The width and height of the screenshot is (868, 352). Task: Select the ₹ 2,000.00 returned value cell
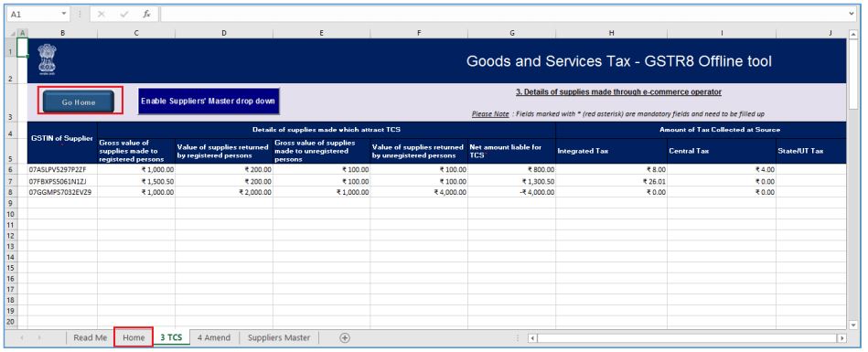[x=224, y=192]
